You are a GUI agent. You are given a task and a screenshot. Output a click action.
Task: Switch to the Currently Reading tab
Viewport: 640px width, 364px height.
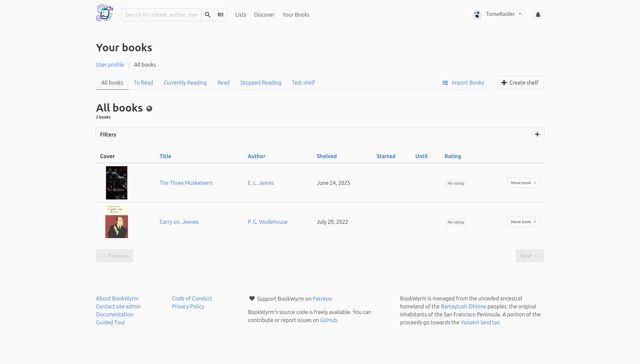(185, 83)
